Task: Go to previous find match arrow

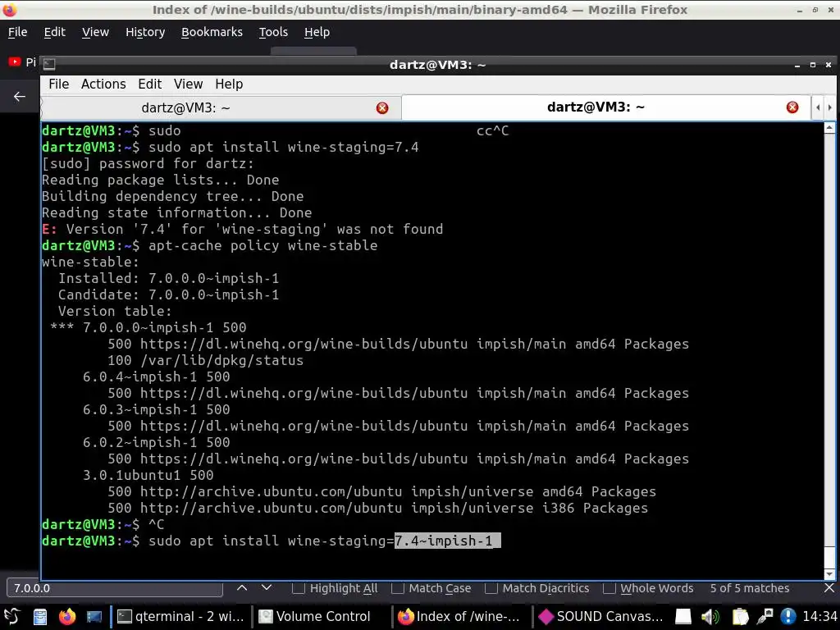Action: click(x=242, y=587)
